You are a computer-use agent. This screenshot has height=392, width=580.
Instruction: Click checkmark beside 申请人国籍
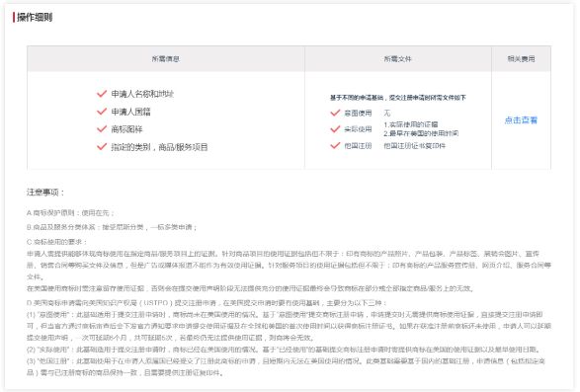point(102,112)
